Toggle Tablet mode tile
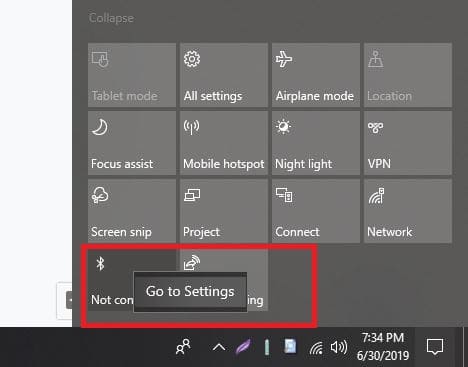Image resolution: width=468 pixels, height=367 pixels. click(132, 75)
